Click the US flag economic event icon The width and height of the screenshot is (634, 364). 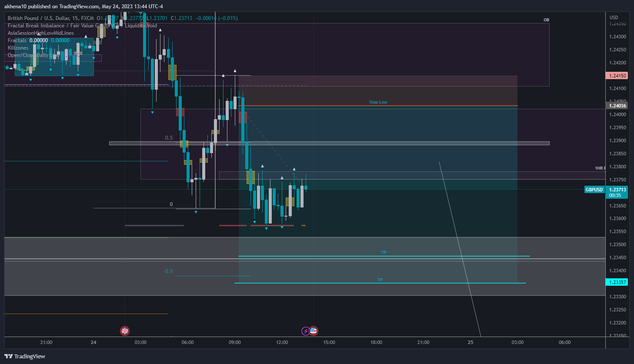tap(314, 331)
